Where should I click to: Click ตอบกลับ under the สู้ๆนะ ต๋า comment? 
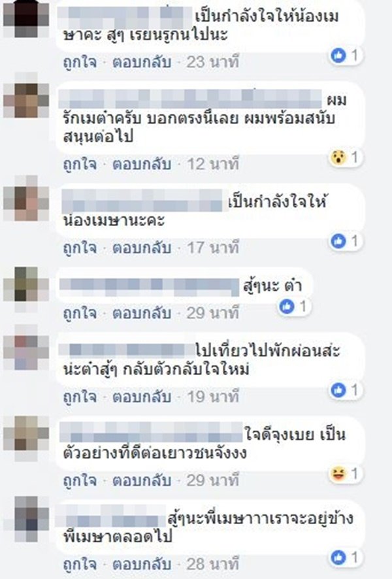click(x=142, y=313)
